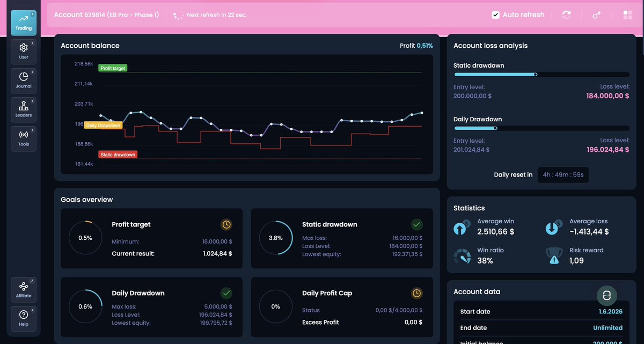Expand the Tools submenu arrow

32,130
